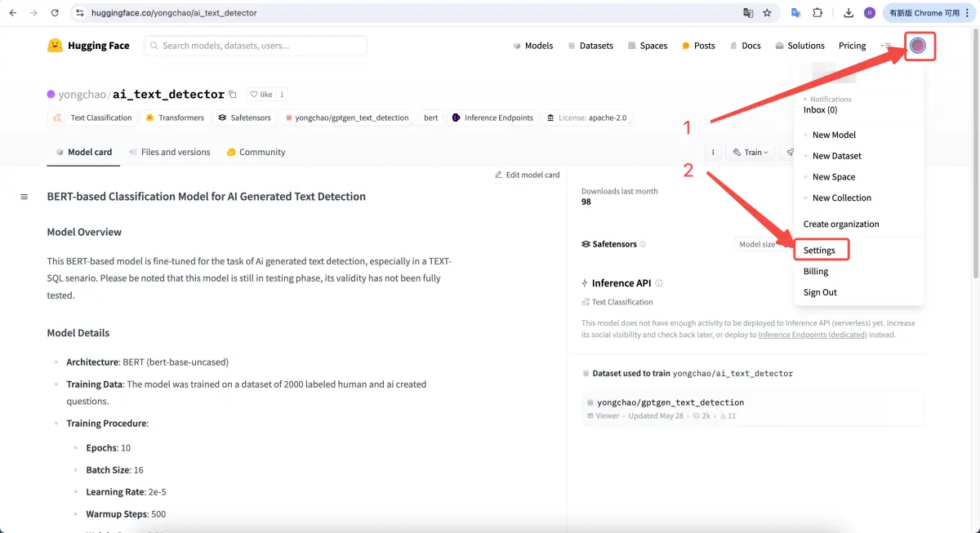Click the Chrome update available button
The width and height of the screenshot is (980, 533).
click(929, 13)
